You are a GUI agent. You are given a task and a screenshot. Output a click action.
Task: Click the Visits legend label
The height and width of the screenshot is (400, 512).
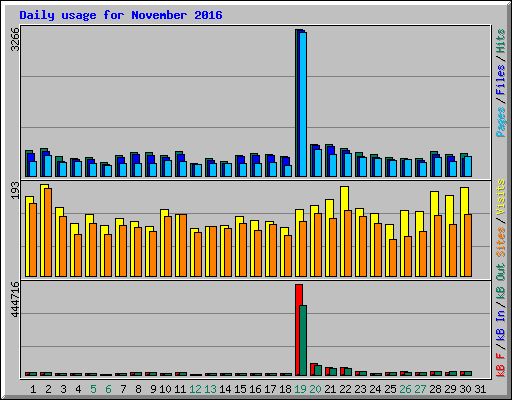[x=501, y=197]
